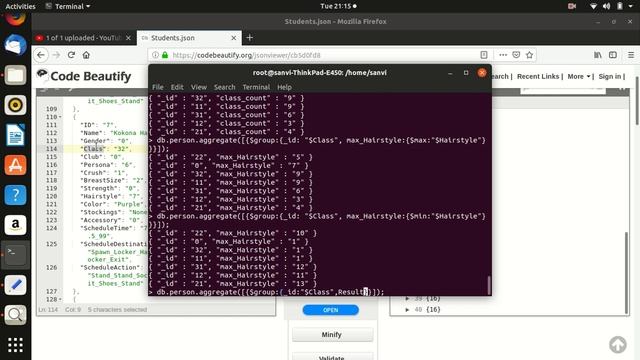The image size is (640, 360).
Task: Open Ubuntu Software from the dock
Action: click(x=15, y=165)
